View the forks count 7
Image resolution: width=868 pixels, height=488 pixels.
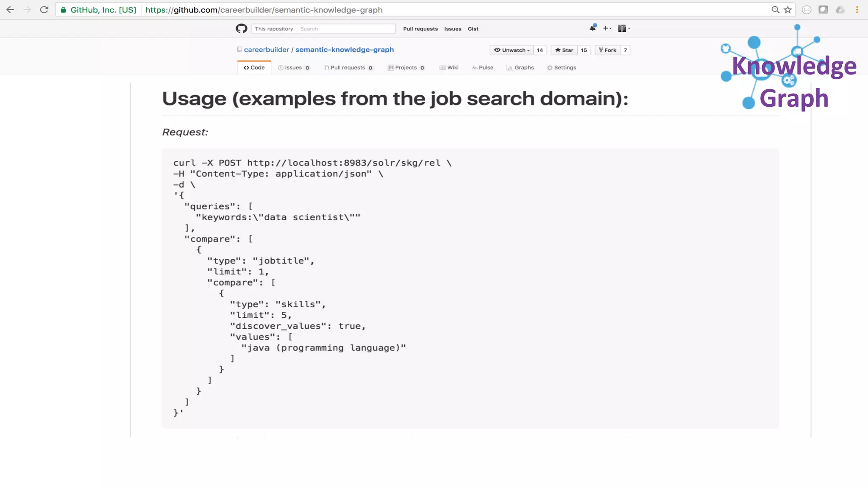pyautogui.click(x=625, y=50)
